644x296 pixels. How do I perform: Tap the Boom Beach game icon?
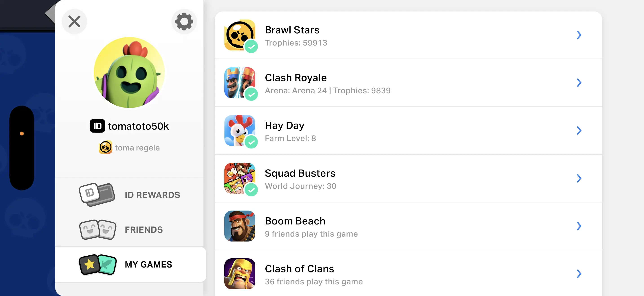coord(240,226)
